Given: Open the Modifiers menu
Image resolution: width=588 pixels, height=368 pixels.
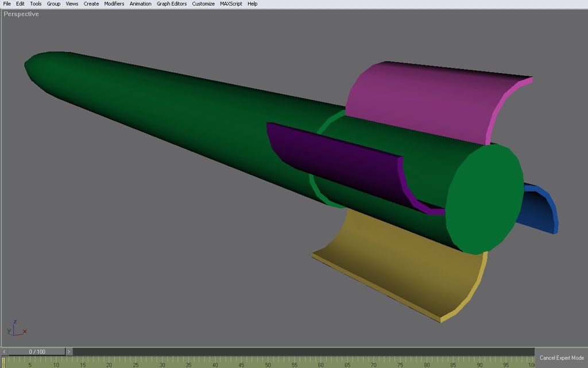Looking at the screenshot, I should (x=114, y=4).
